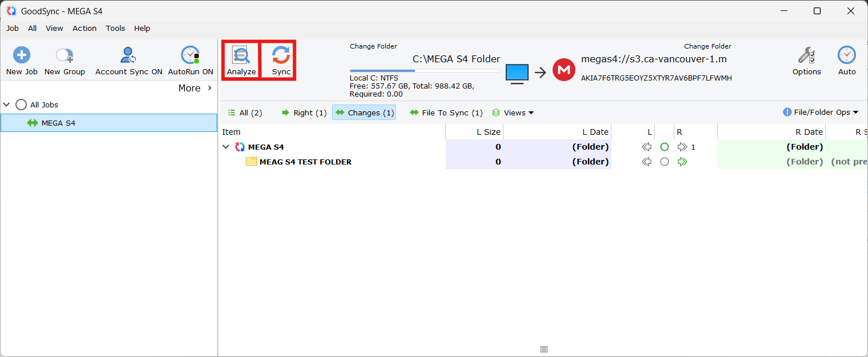Switch to the Right (1) filter tab
868x357 pixels.
coord(304,113)
